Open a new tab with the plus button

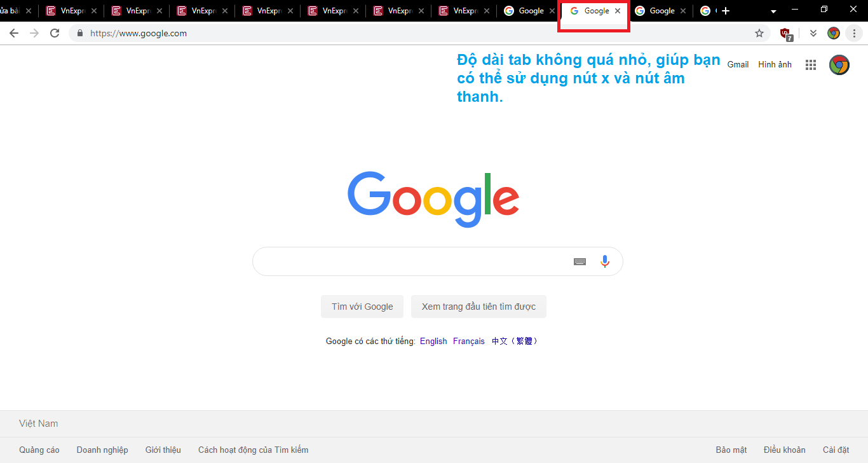pyautogui.click(x=726, y=11)
